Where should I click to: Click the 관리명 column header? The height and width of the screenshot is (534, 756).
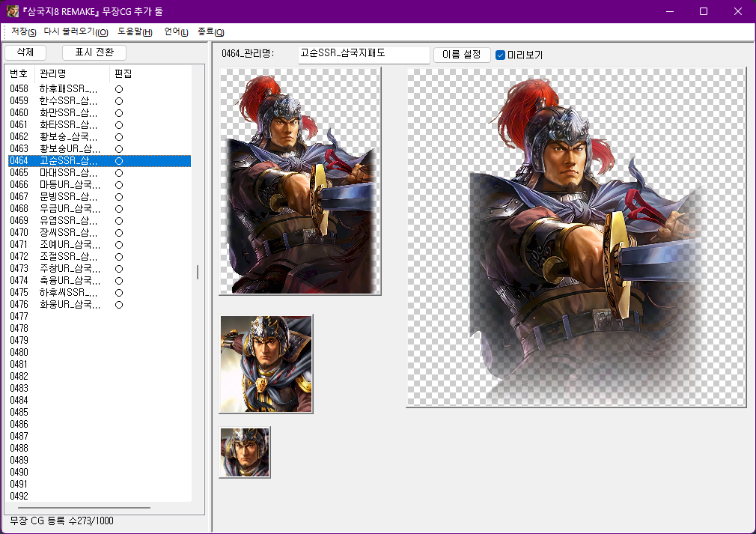pyautogui.click(x=73, y=74)
